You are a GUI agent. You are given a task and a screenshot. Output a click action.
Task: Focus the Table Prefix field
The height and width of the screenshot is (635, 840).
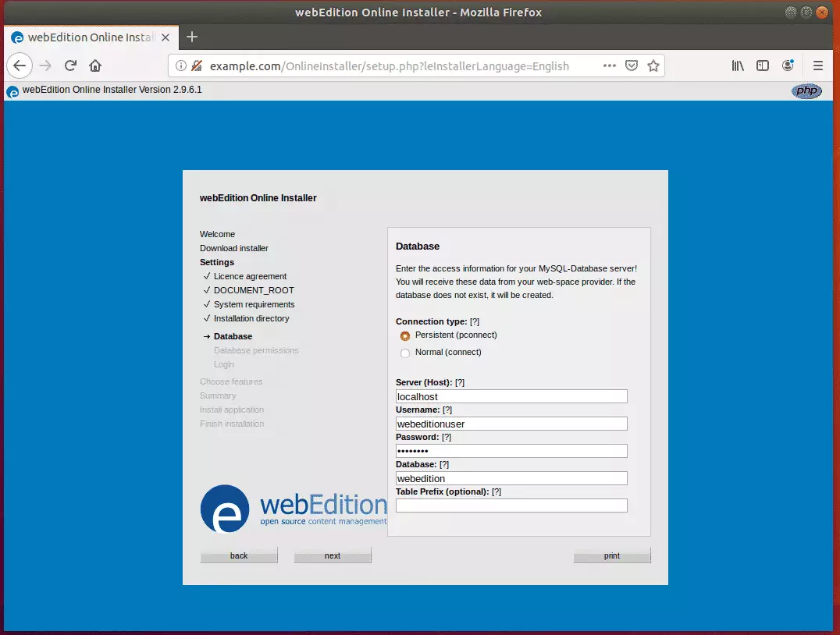511,506
